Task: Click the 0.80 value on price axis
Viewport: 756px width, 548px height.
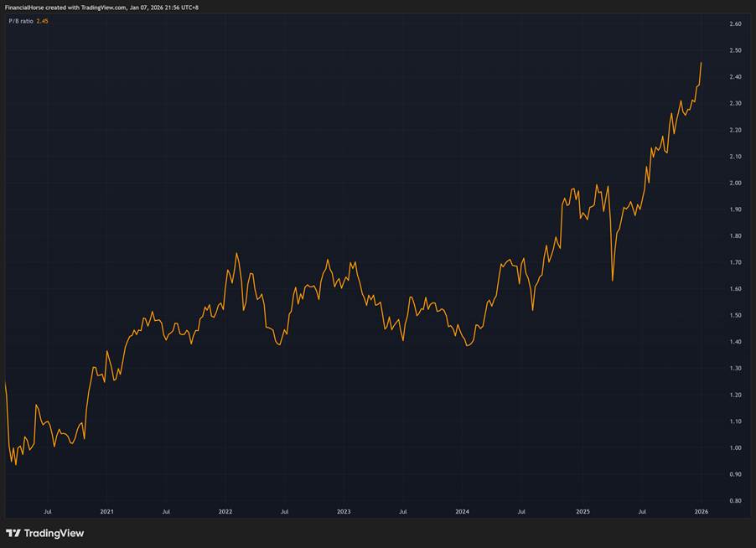Action: pos(735,500)
